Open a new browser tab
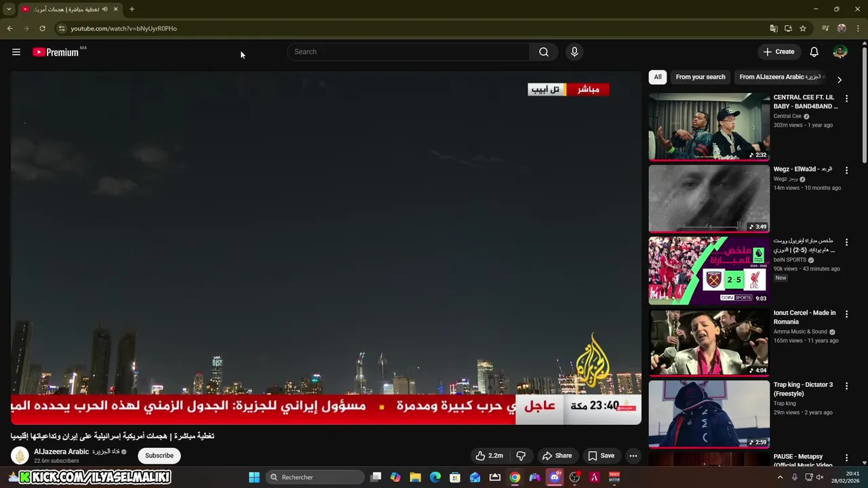The width and height of the screenshot is (868, 488). 132,9
